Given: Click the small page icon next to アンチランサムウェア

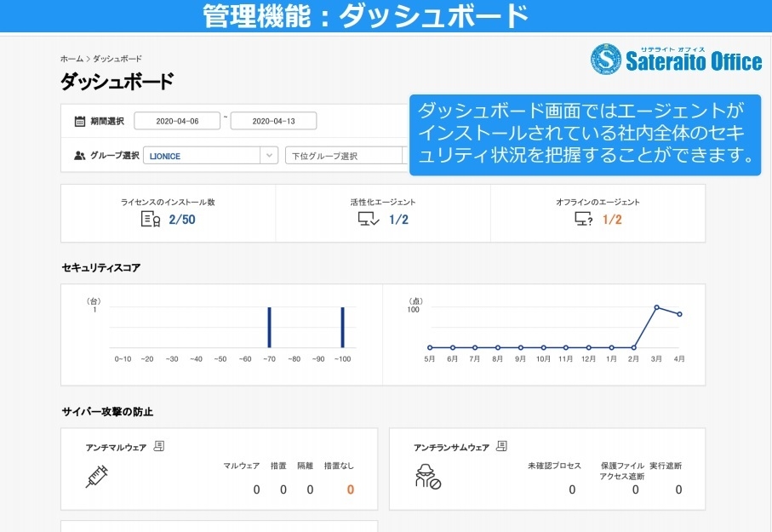Looking at the screenshot, I should [x=502, y=444].
